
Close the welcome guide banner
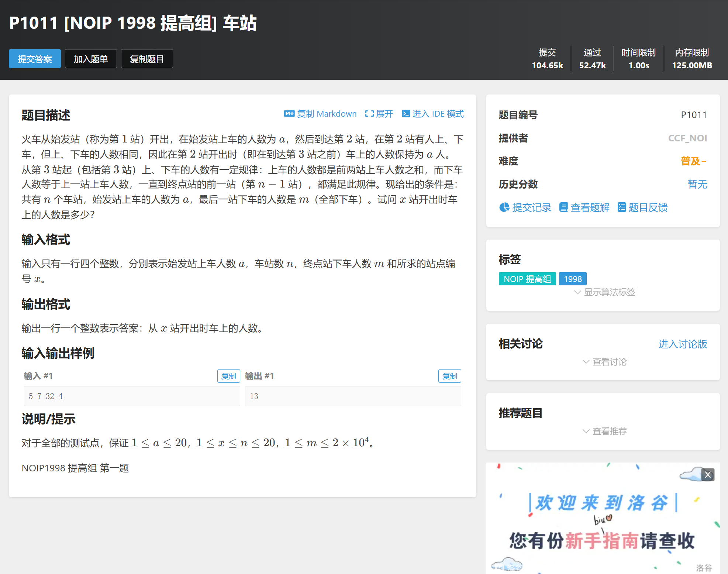[707, 475]
